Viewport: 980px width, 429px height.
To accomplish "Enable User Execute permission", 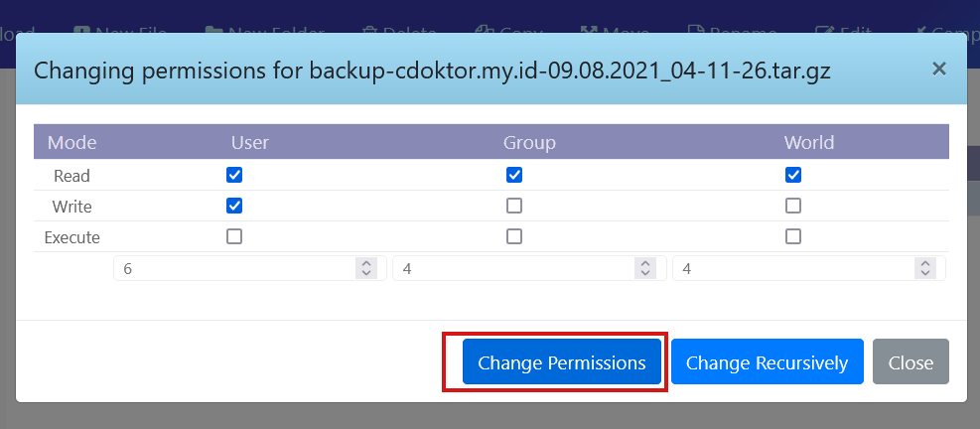I will pos(234,237).
